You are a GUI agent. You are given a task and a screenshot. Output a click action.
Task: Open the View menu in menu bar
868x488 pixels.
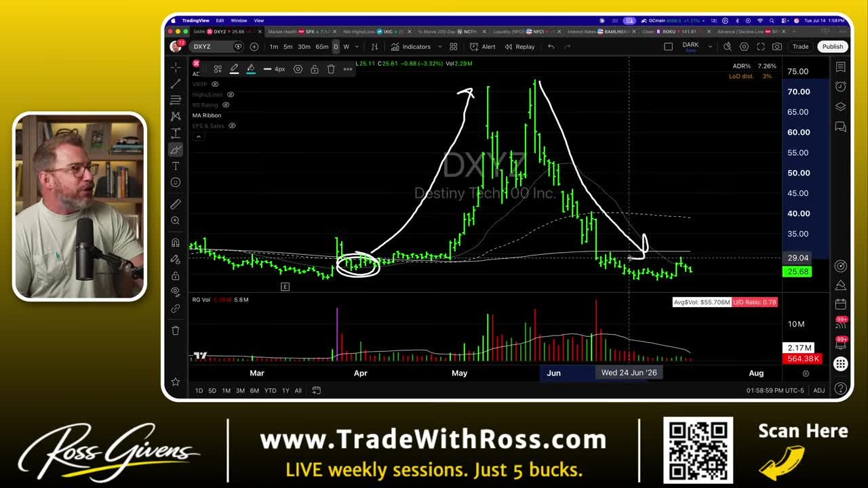click(259, 20)
